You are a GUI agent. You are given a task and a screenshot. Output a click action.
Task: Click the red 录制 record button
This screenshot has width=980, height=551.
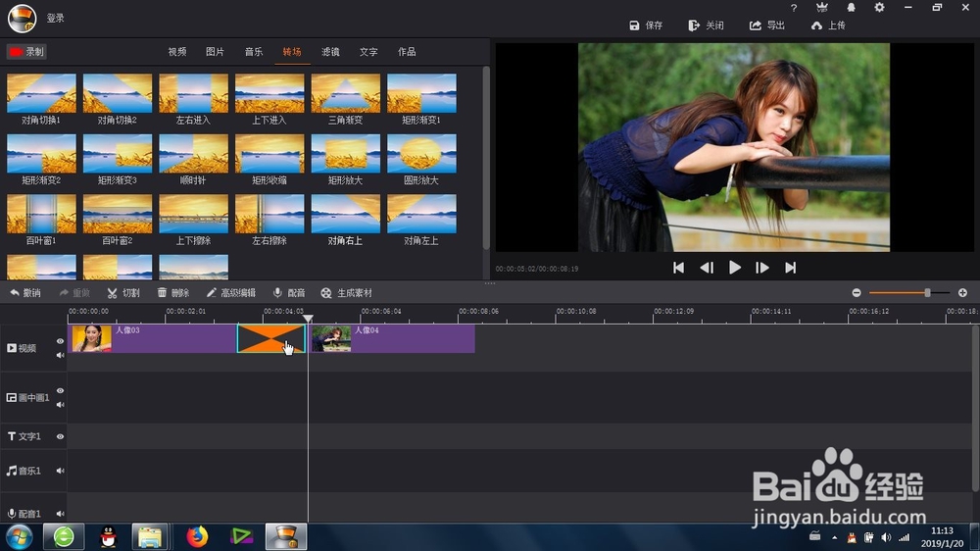(26, 52)
